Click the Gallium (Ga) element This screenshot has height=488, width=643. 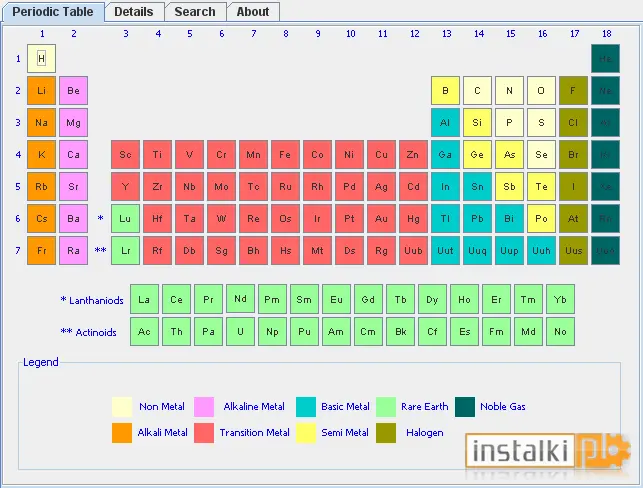pyautogui.click(x=445, y=155)
